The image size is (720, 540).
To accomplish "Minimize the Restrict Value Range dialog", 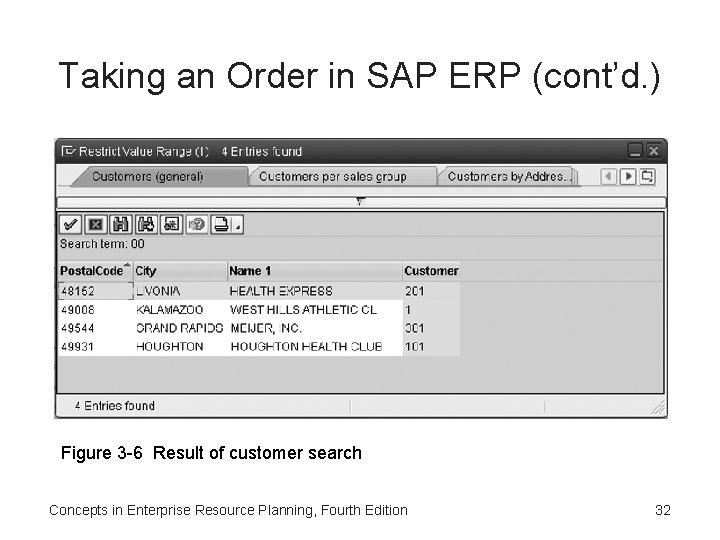I will pyautogui.click(x=635, y=151).
